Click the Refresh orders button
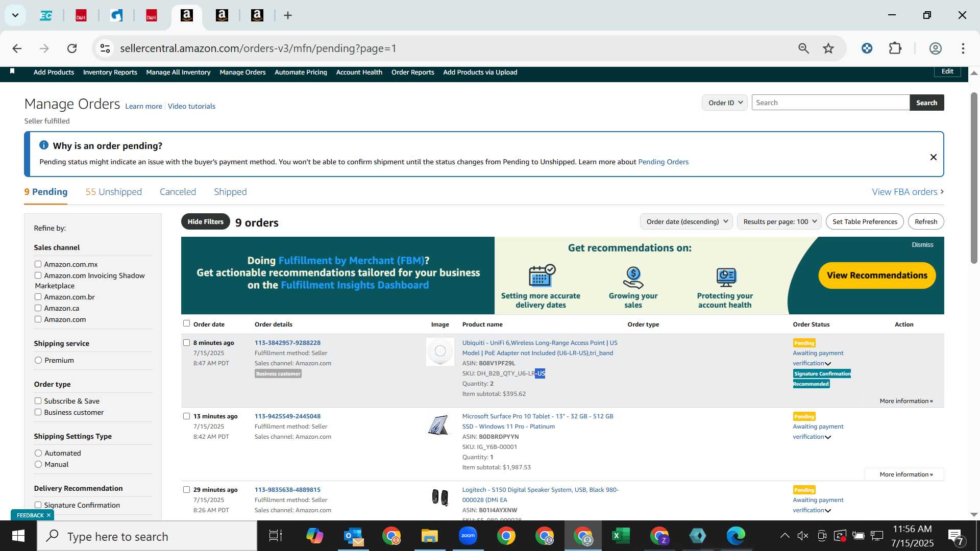980x551 pixels. coord(926,221)
